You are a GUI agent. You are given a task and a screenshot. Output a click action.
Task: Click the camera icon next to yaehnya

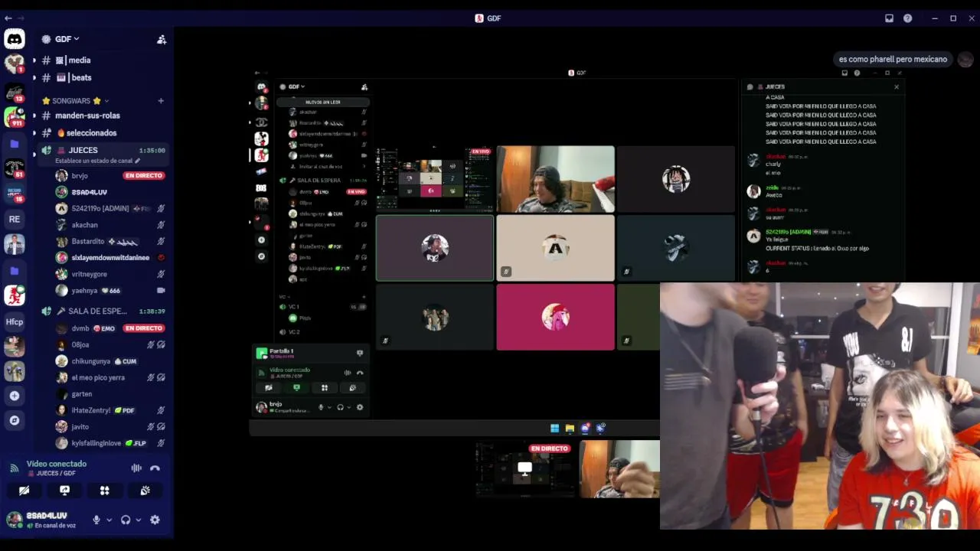161,291
